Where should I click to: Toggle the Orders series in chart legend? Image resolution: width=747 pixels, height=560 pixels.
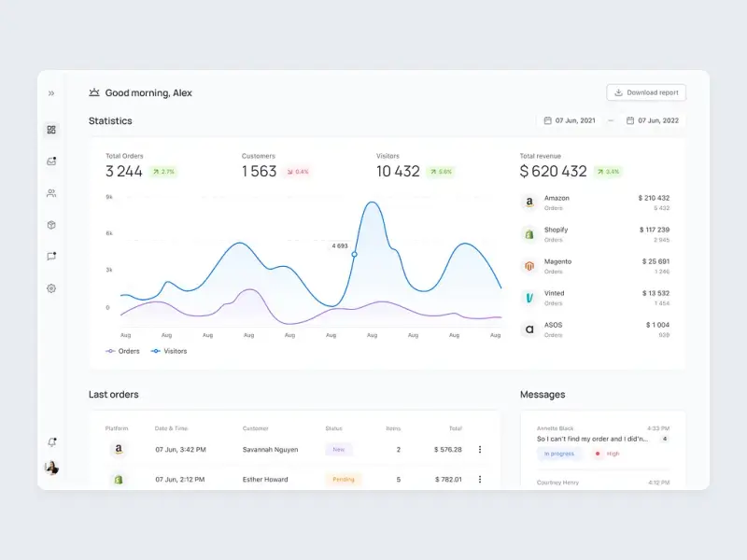(122, 351)
